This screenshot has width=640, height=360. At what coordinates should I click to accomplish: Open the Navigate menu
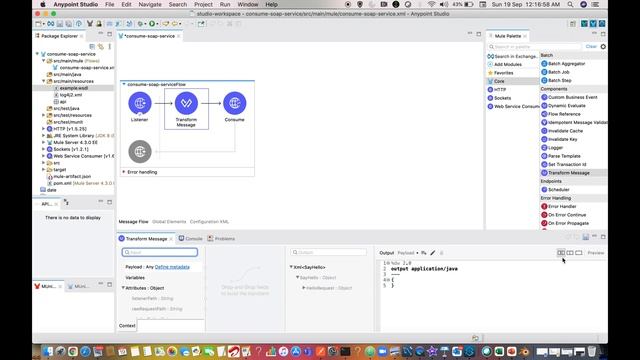(x=150, y=4)
